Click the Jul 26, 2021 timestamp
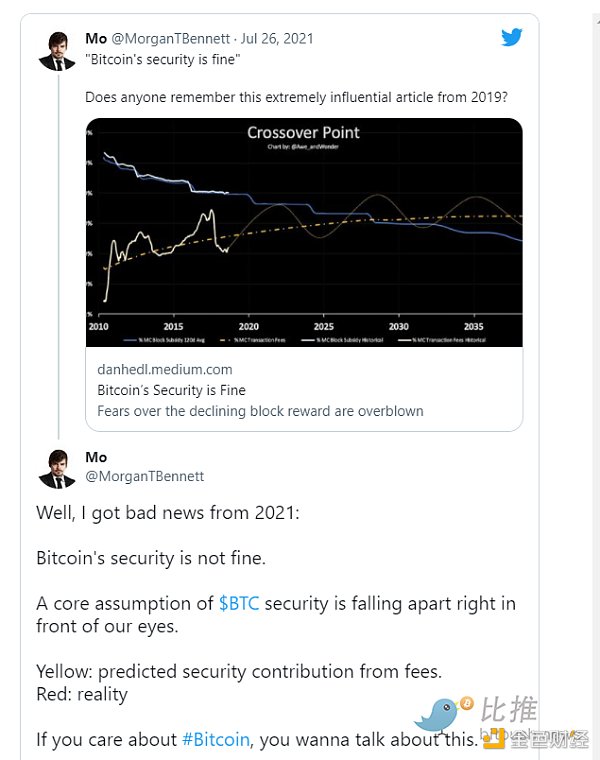 tap(276, 39)
